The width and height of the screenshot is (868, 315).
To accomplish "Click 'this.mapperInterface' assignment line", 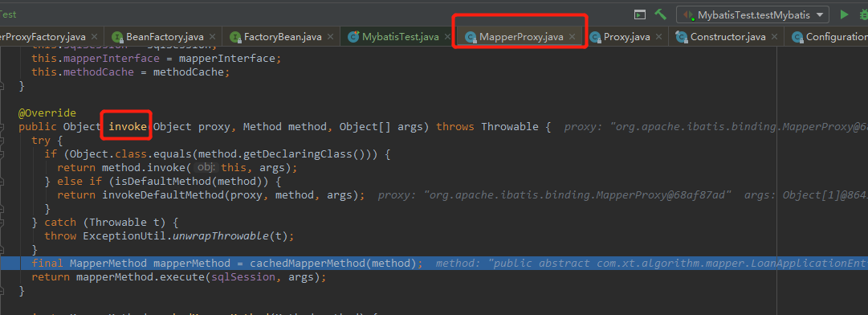I will [x=157, y=58].
